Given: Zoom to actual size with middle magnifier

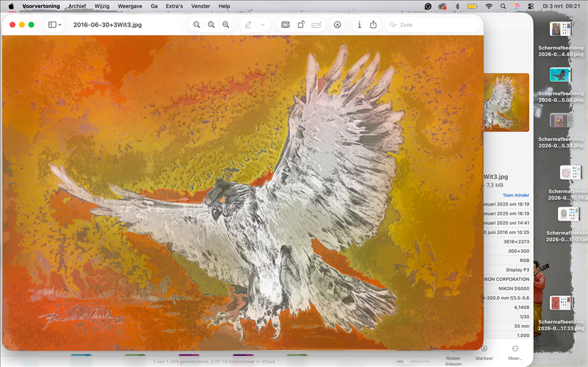Looking at the screenshot, I should (211, 25).
